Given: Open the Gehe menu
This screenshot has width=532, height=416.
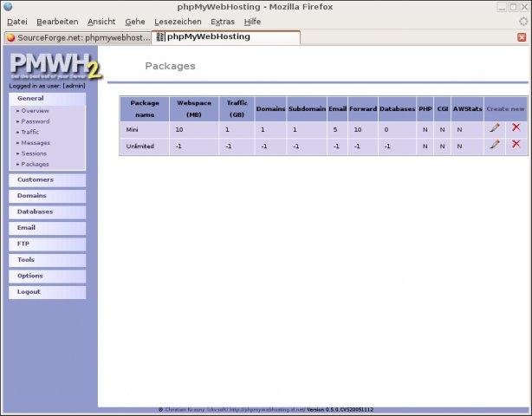Looking at the screenshot, I should coord(134,22).
